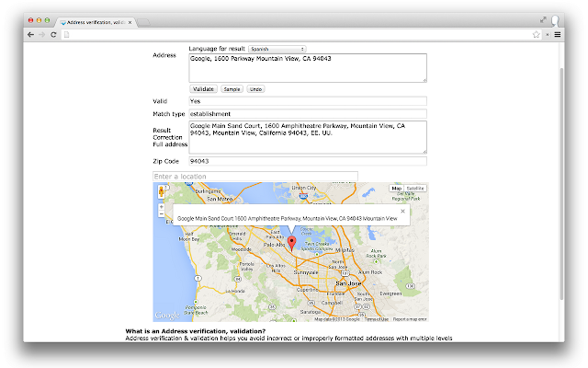Select the Map view type

(396, 188)
